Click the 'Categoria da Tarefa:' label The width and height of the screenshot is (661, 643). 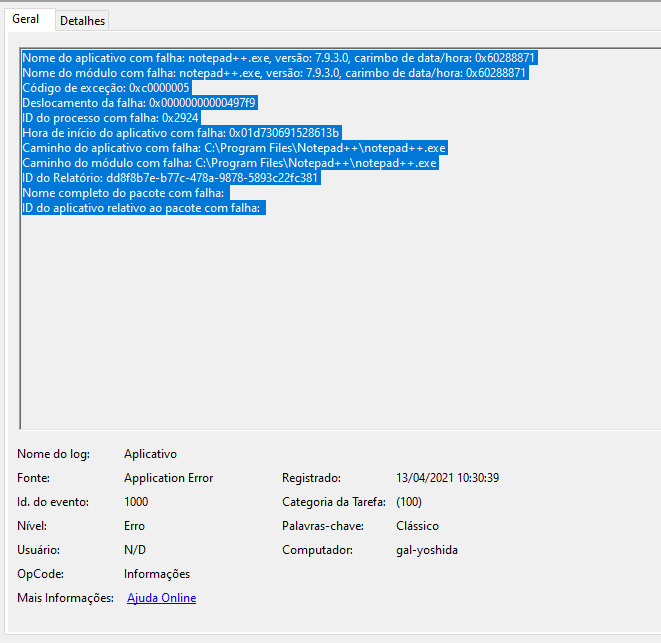click(334, 502)
